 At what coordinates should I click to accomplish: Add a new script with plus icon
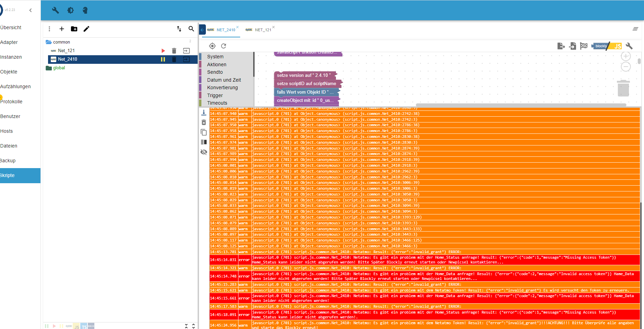coord(62,29)
